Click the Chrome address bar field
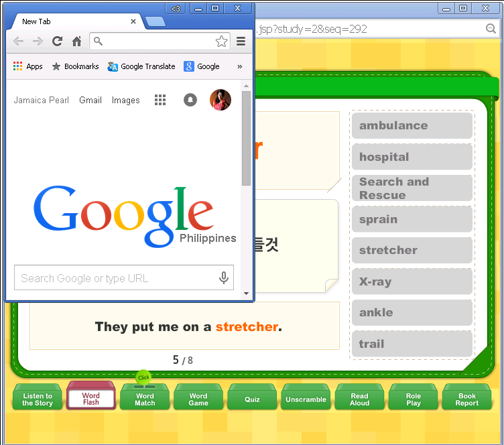Image resolution: width=504 pixels, height=445 pixels. click(160, 41)
